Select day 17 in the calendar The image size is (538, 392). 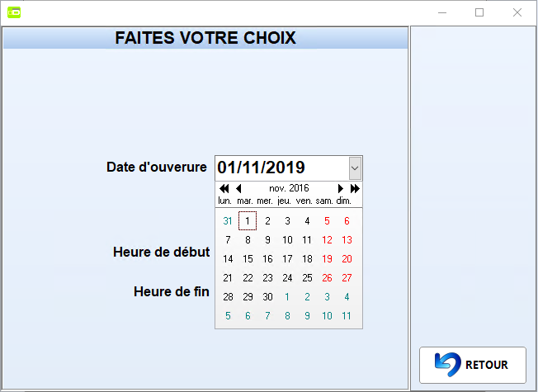coord(287,259)
